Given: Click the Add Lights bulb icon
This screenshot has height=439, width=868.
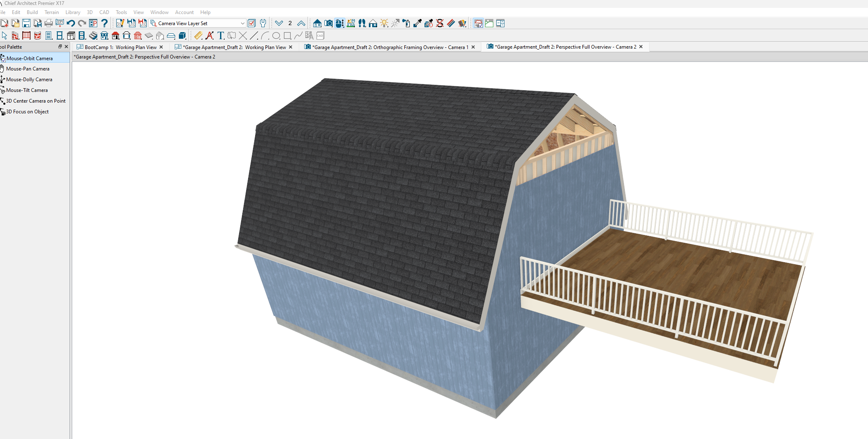Looking at the screenshot, I should [x=384, y=23].
